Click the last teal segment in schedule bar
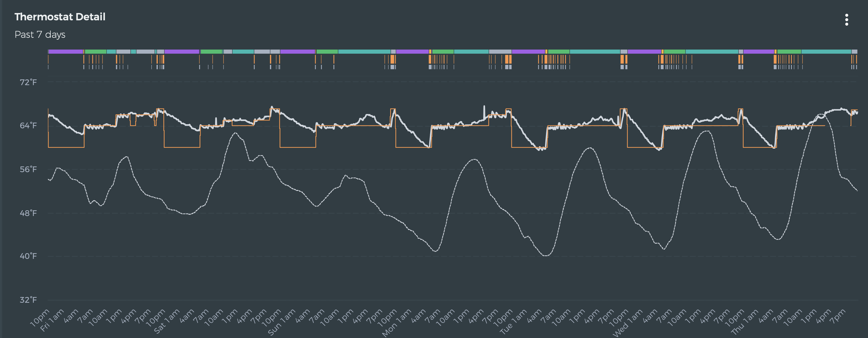Screen dimensions: 868x338 click(x=826, y=51)
